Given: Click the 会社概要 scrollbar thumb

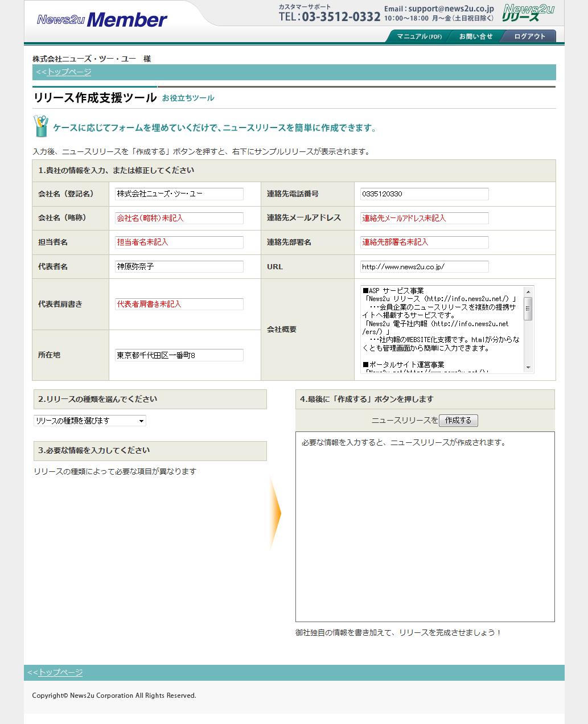Looking at the screenshot, I should click(528, 308).
